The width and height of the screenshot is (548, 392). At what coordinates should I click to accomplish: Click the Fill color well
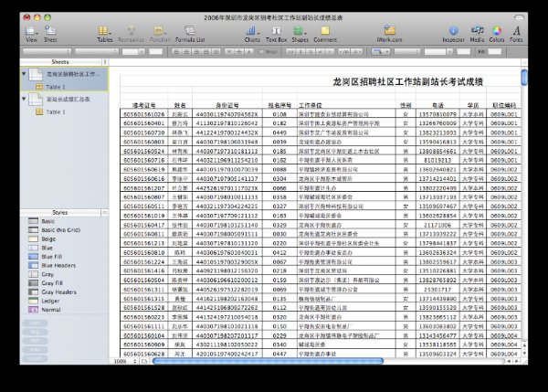tap(494, 52)
